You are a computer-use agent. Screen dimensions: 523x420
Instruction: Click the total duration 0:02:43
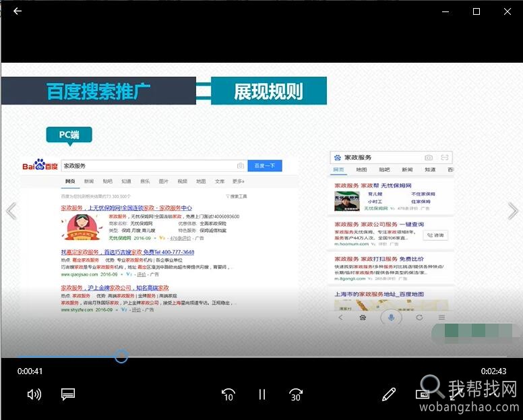493,371
